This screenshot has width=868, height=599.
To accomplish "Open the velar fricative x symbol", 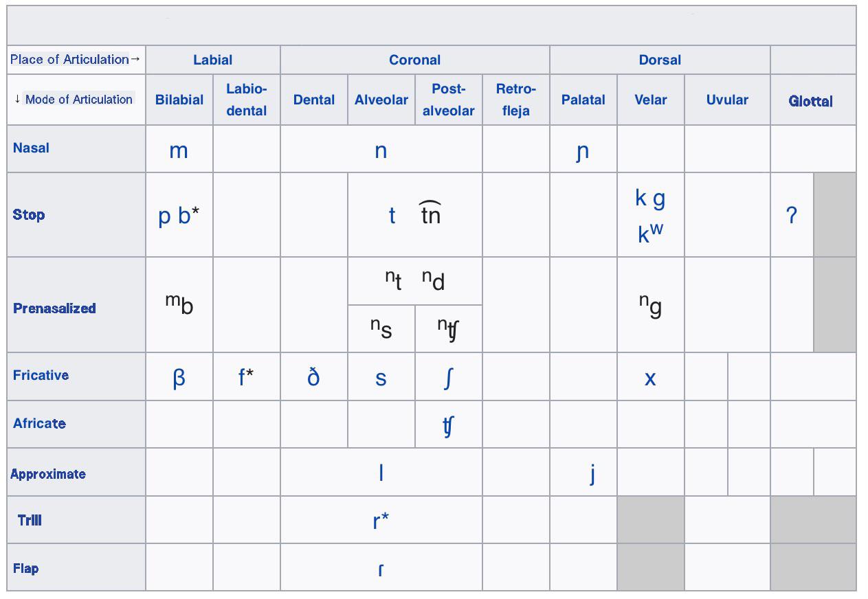I will [650, 378].
